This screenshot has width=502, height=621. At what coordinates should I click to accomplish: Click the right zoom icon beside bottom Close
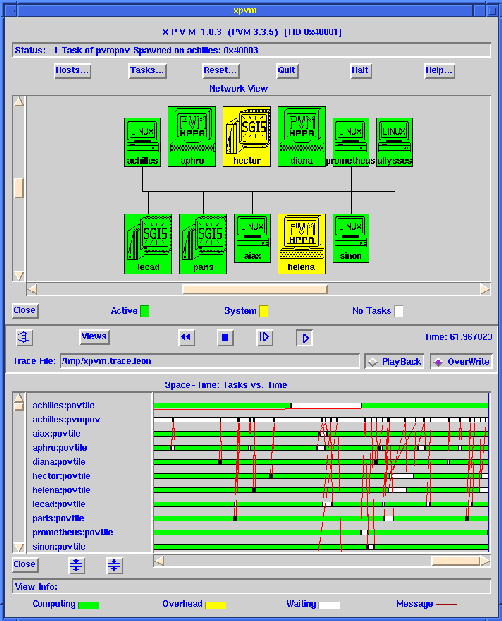click(114, 565)
